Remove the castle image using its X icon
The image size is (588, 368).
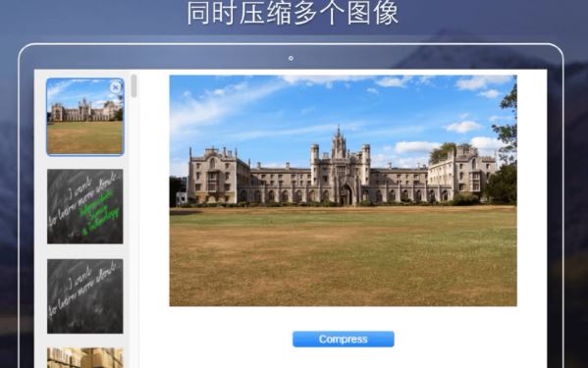coord(116,87)
